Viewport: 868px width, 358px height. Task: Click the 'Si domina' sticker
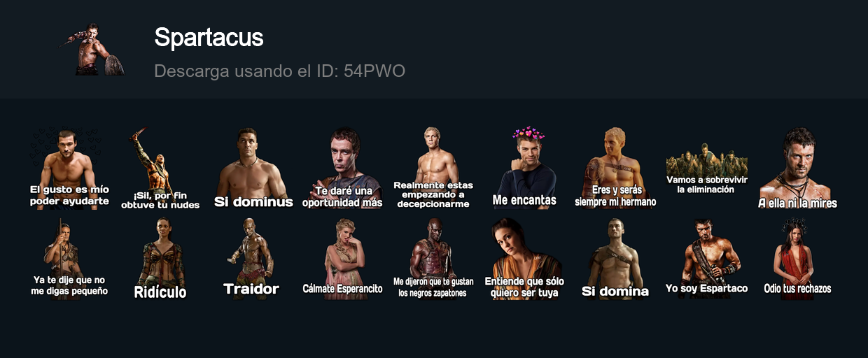615,259
